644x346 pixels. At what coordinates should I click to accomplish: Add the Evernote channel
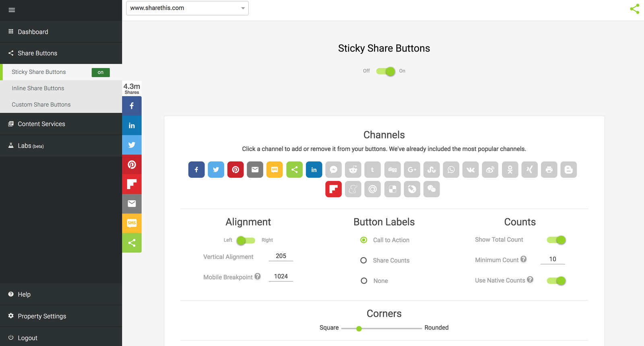353,189
